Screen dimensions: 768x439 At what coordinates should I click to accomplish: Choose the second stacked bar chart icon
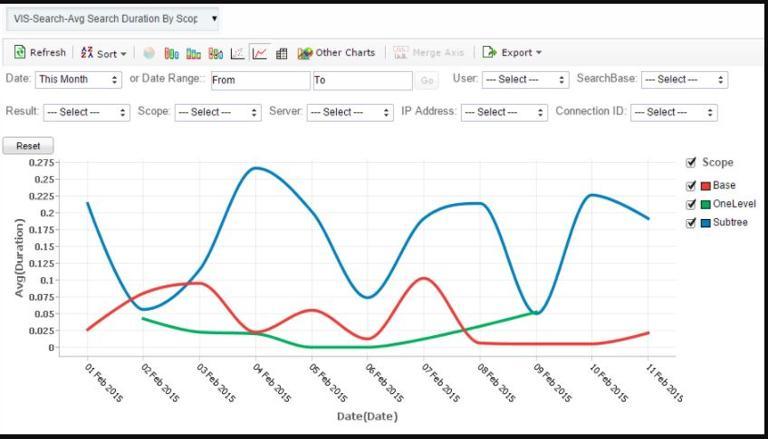click(x=193, y=53)
